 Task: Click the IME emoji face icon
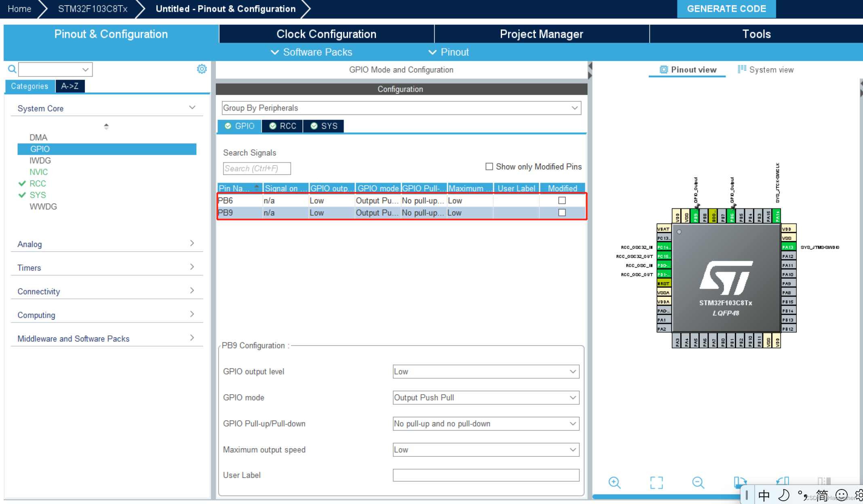pyautogui.click(x=841, y=495)
